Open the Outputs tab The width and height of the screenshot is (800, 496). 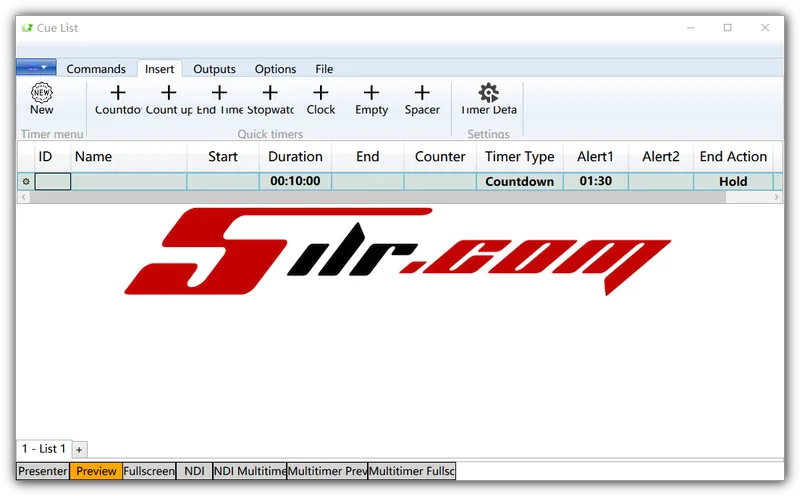(214, 69)
